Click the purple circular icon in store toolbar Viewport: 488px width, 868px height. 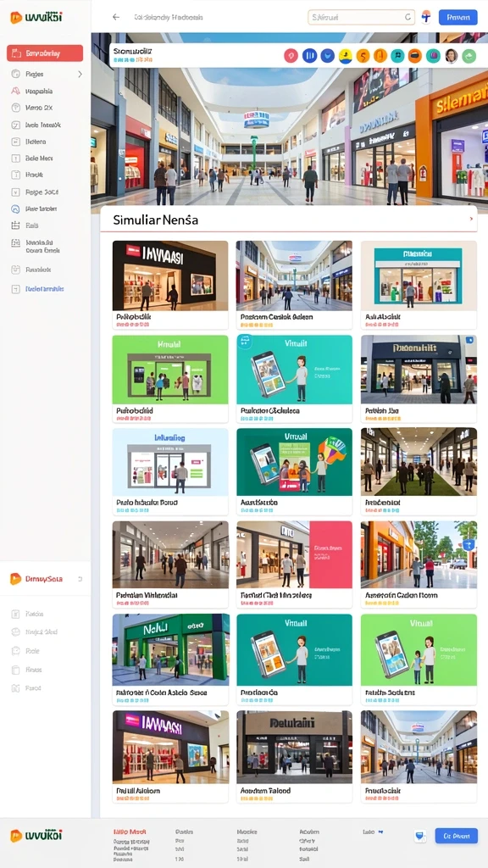tap(433, 55)
